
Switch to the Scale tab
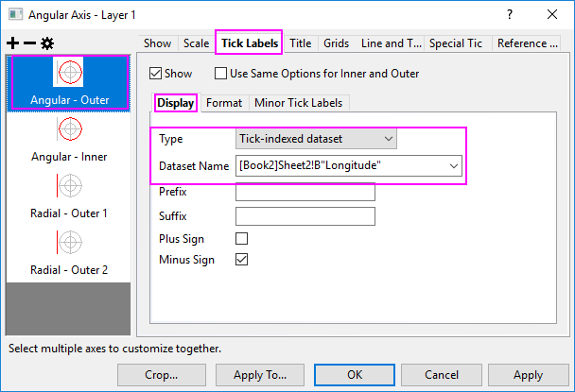point(197,43)
